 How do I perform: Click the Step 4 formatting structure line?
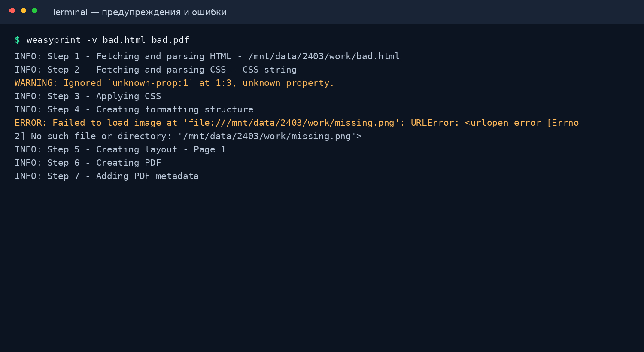[134, 109]
